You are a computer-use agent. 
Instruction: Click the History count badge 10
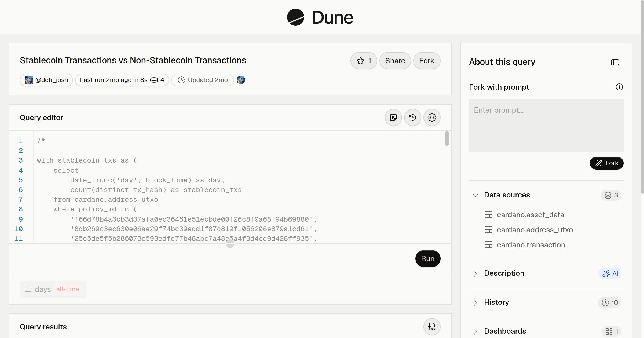tap(610, 303)
